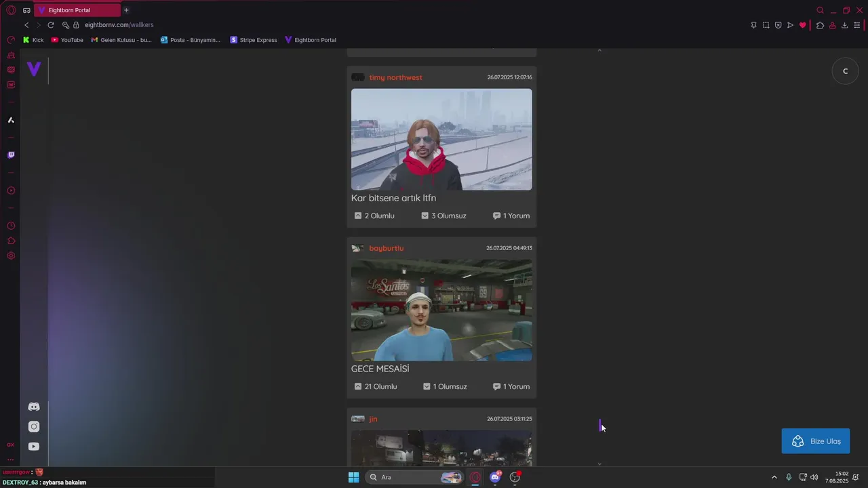Open timy northwest's snowy post image
The image size is (868, 488).
(x=441, y=140)
